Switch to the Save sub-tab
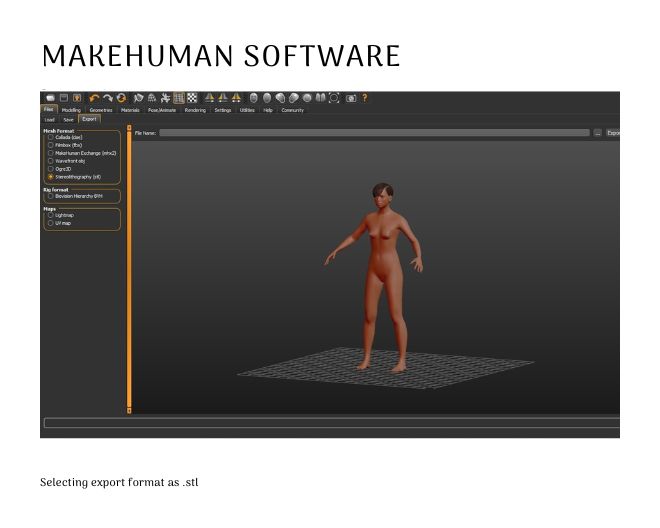660x528 pixels. click(x=68, y=120)
